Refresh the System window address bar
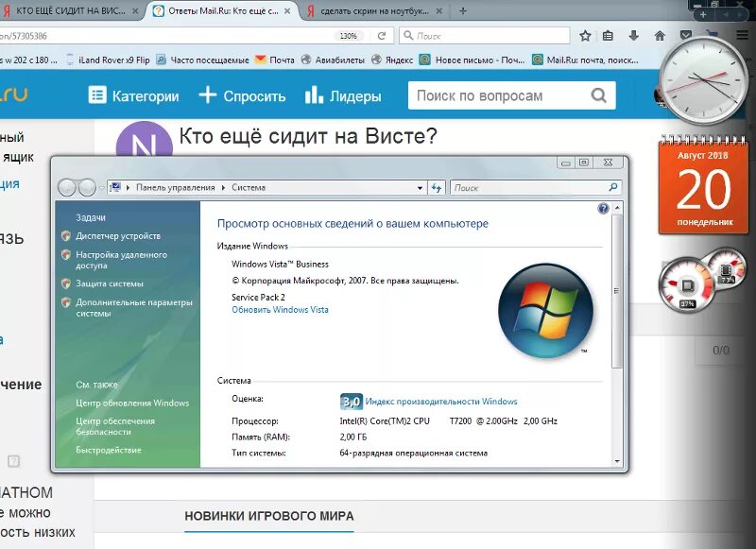The width and height of the screenshot is (756, 549). pos(437,188)
